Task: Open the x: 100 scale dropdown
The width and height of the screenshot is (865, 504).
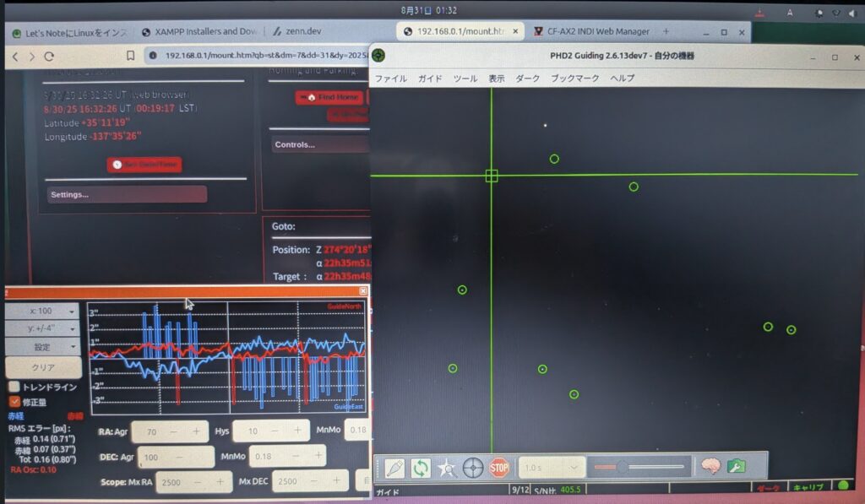Action: [42, 311]
